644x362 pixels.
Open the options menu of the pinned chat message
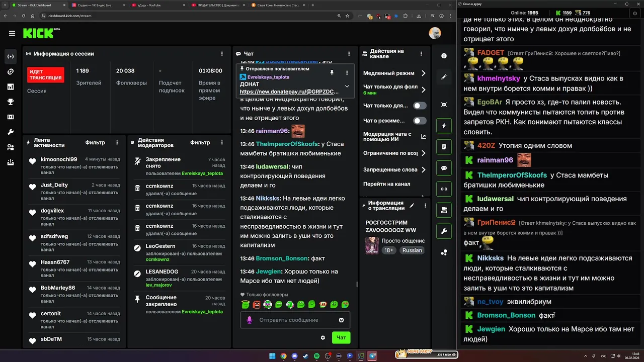(347, 73)
